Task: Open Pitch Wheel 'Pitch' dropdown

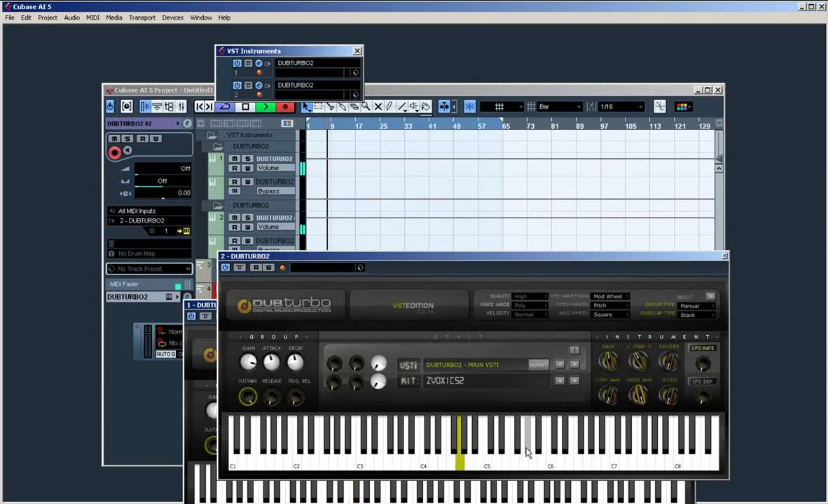Action: 610,306
